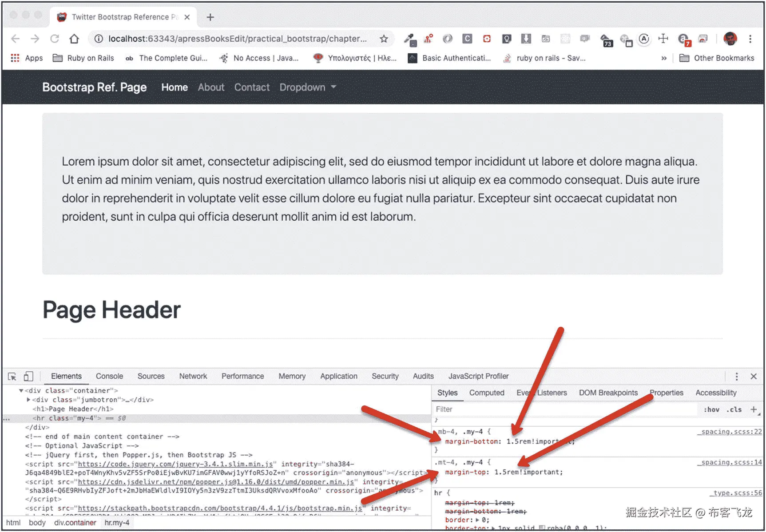Open the _spacing.scss:14 source link
Viewport: 766px width, 532px height.
click(x=730, y=462)
